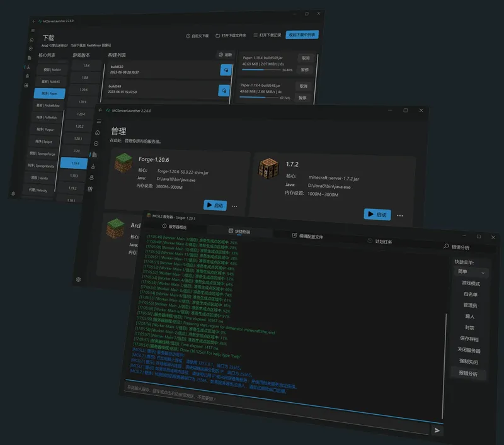The width and height of the screenshot is (504, 445).
Task: Select Spigot in core list
Action: (x=43, y=141)
